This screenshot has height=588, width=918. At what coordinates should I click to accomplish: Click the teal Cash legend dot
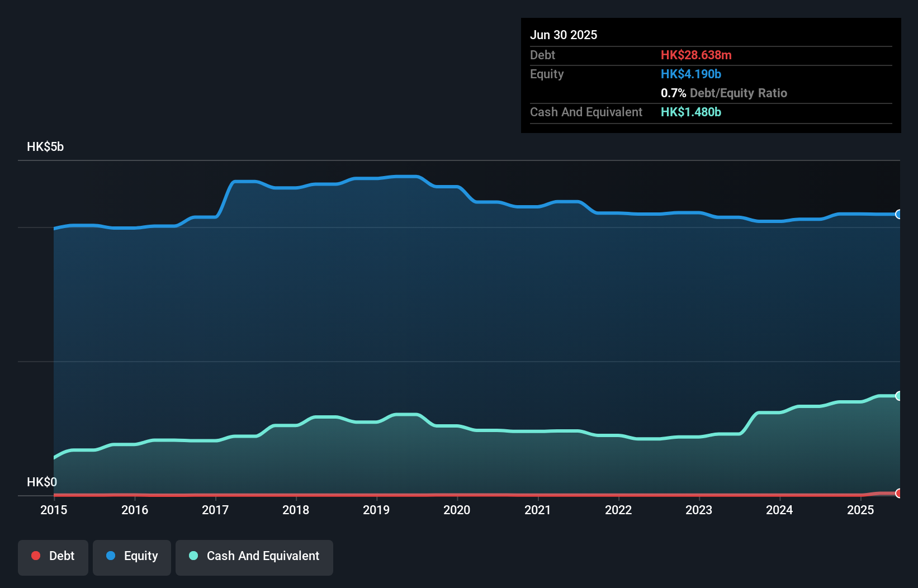coord(193,556)
